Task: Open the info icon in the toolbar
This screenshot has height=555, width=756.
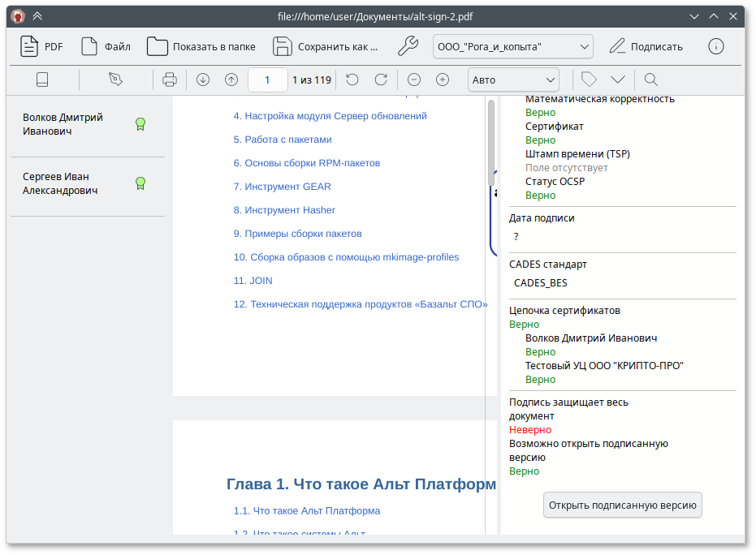Action: tap(715, 46)
